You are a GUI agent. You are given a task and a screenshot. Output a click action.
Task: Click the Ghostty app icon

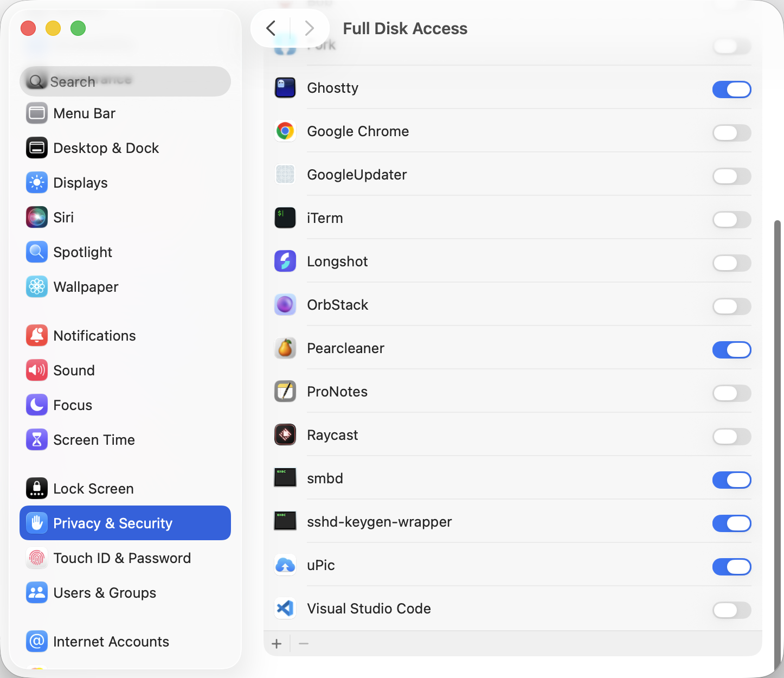[285, 88]
